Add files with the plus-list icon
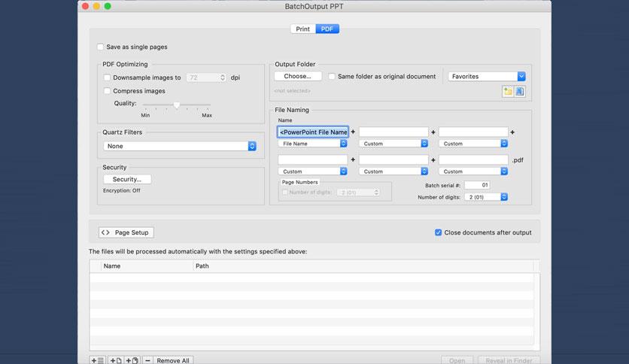This screenshot has height=364, width=629. pos(98,360)
